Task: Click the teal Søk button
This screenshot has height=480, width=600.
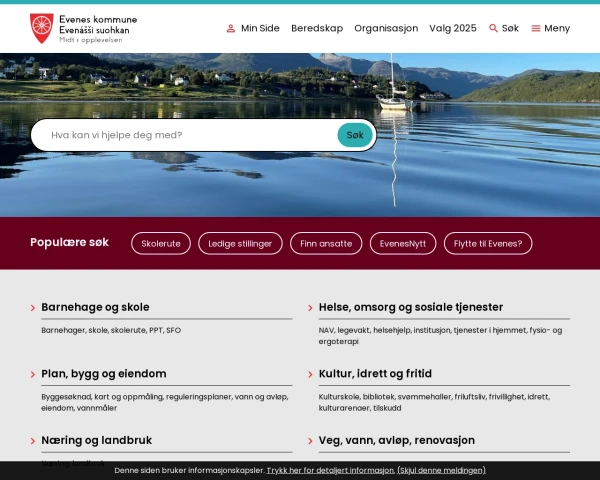Action: pyautogui.click(x=355, y=135)
